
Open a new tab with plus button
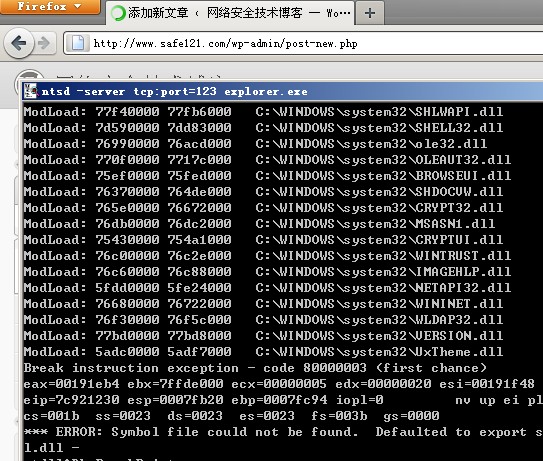click(x=370, y=13)
